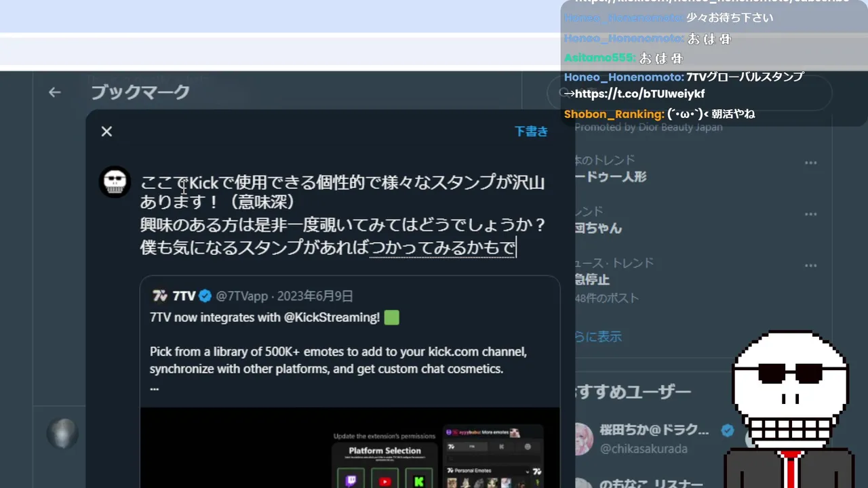Open more options for the ードゥー人形 trend
Viewport: 868px width, 488px height.
pos(811,163)
